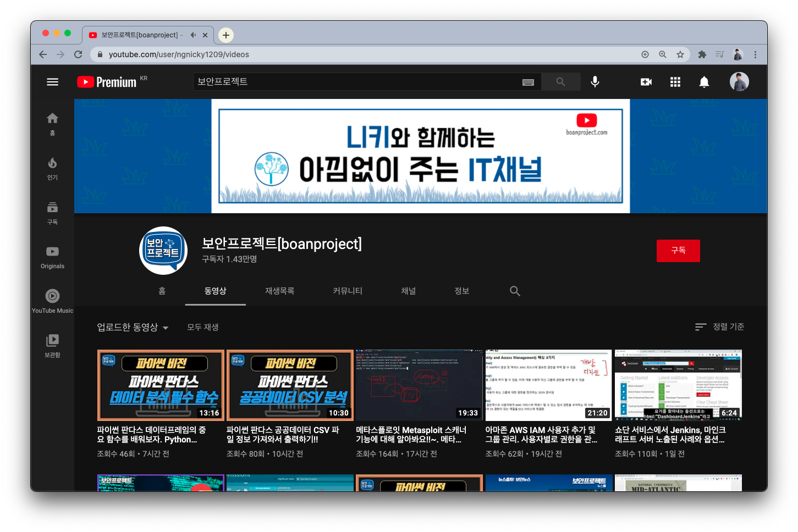Click the site lock icon in address bar

(x=100, y=54)
